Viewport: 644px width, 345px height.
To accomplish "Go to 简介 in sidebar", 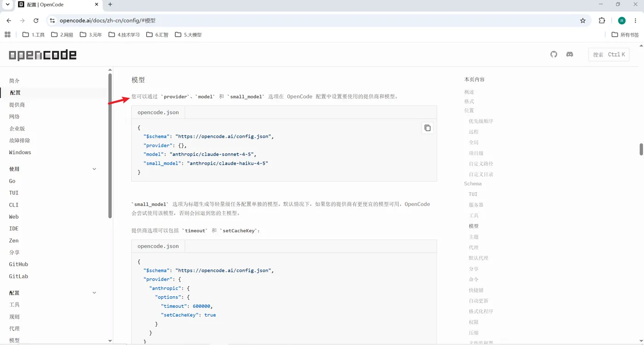I will [x=14, y=80].
